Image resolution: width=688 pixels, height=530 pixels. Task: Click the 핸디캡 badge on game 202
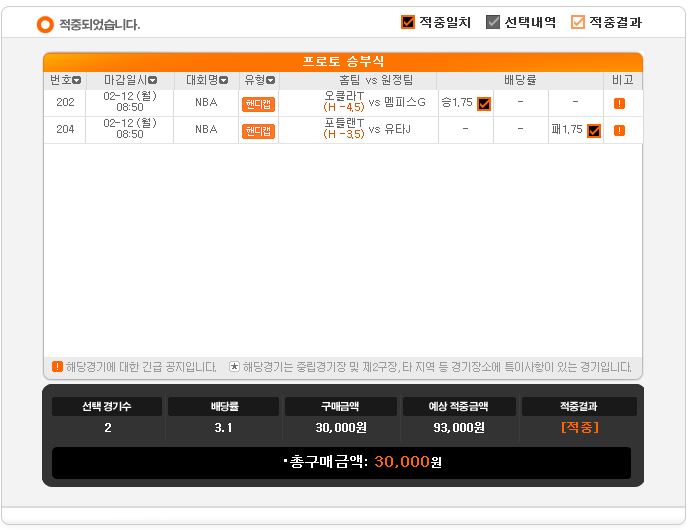click(x=258, y=104)
